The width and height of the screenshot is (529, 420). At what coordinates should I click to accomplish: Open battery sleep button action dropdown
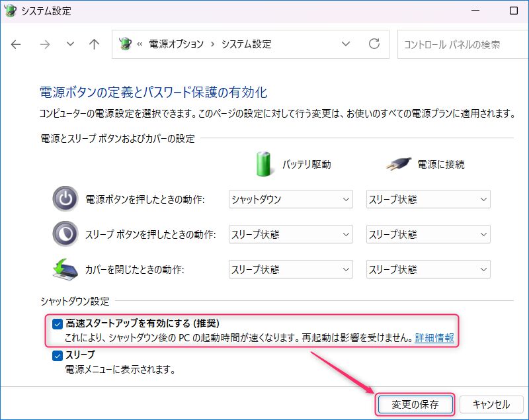click(290, 234)
